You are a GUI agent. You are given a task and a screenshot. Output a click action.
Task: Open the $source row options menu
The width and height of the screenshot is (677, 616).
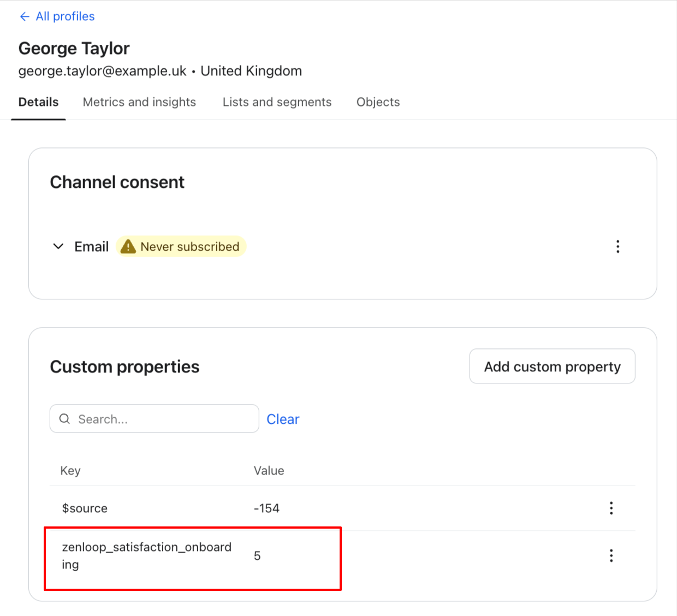click(611, 508)
